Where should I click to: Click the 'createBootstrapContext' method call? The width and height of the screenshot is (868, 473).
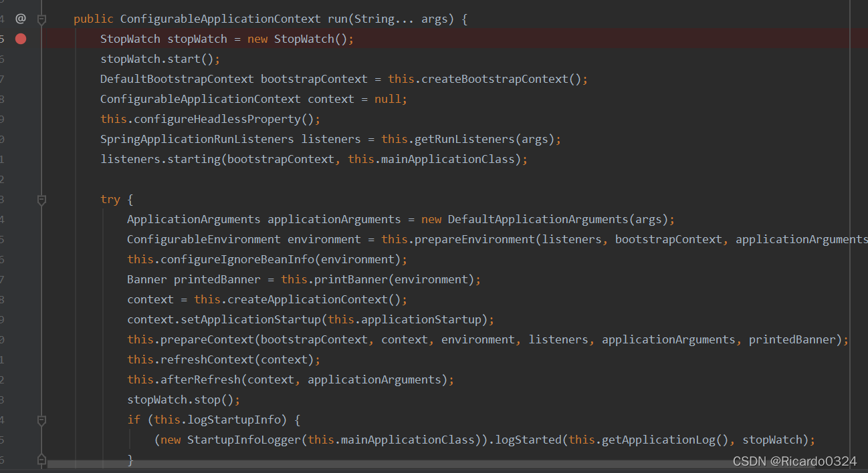[x=495, y=79]
